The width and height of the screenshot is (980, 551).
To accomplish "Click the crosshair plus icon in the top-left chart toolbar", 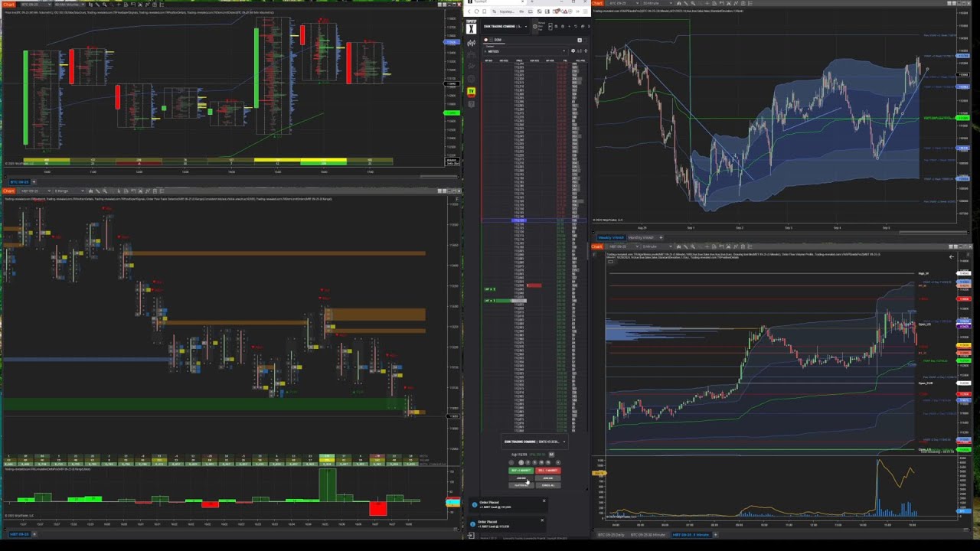I will (119, 5).
